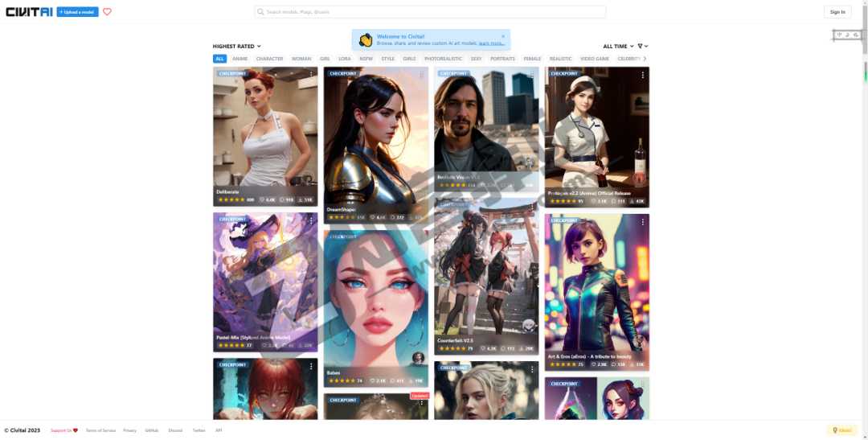Click the Upload a model button
The image size is (868, 440).
coord(77,12)
